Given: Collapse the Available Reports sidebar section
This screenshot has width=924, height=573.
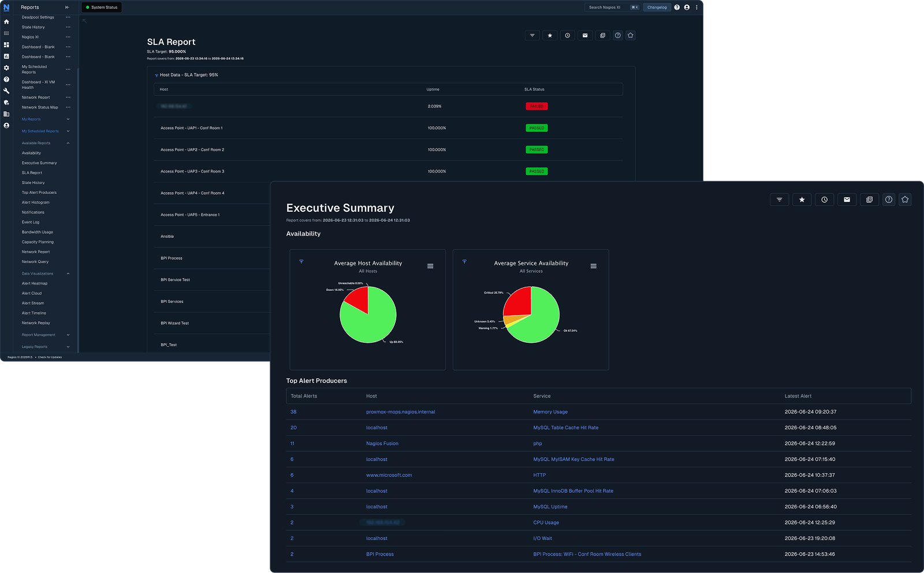Looking at the screenshot, I should (46, 143).
